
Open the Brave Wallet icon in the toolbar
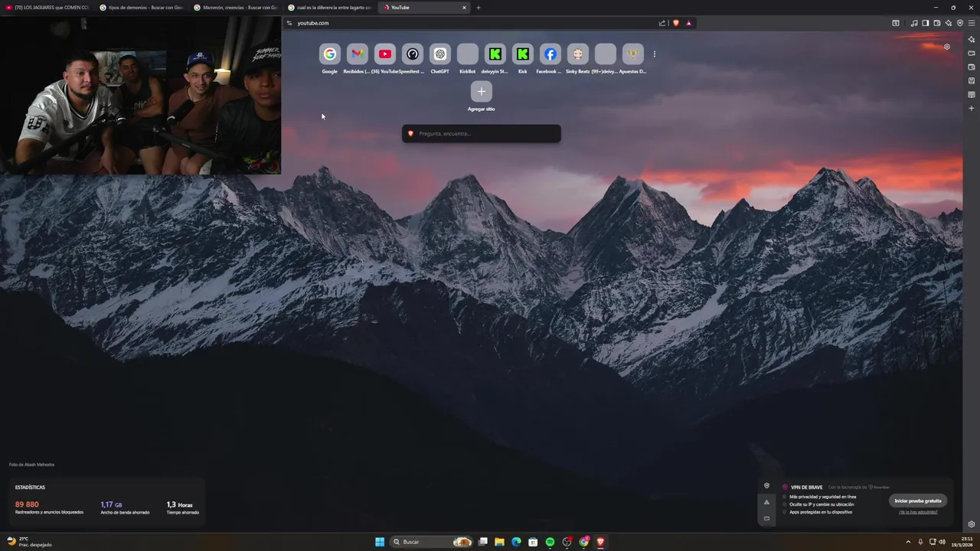[x=936, y=23]
